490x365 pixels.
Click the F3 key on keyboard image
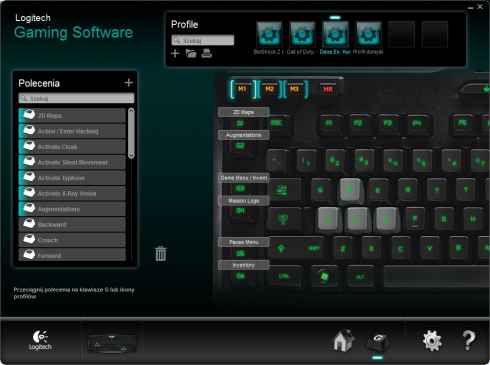click(387, 123)
